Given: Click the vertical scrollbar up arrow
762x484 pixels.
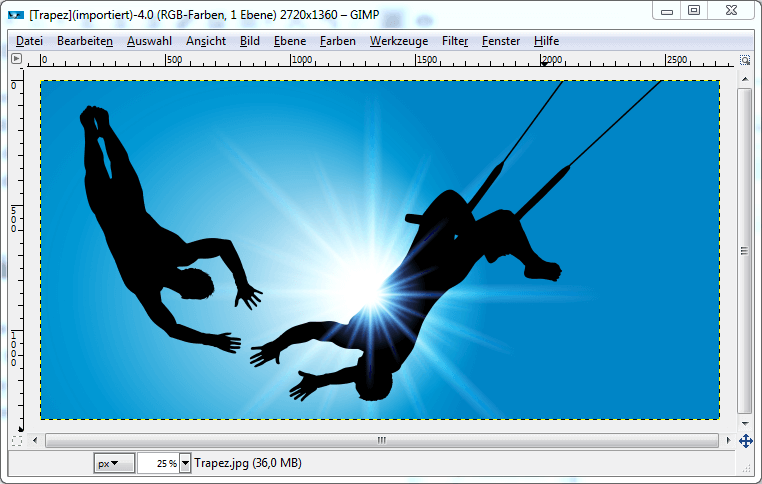Looking at the screenshot, I should [x=745, y=79].
